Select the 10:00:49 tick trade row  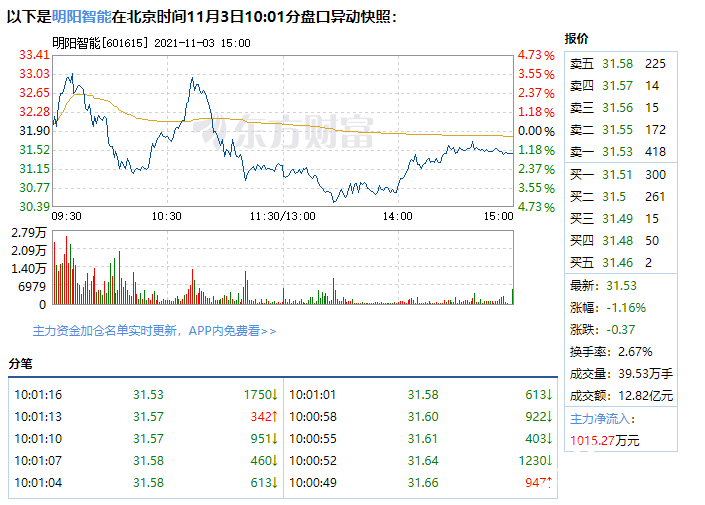[420, 483]
